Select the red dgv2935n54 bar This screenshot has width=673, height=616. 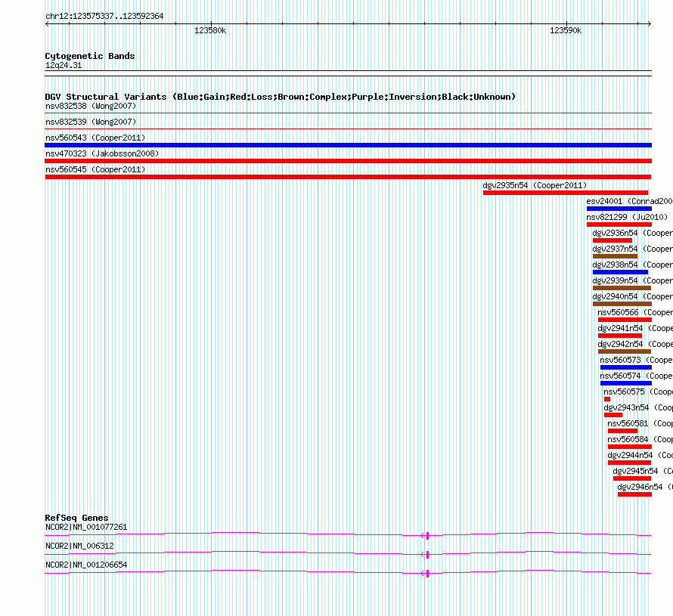tap(566, 193)
